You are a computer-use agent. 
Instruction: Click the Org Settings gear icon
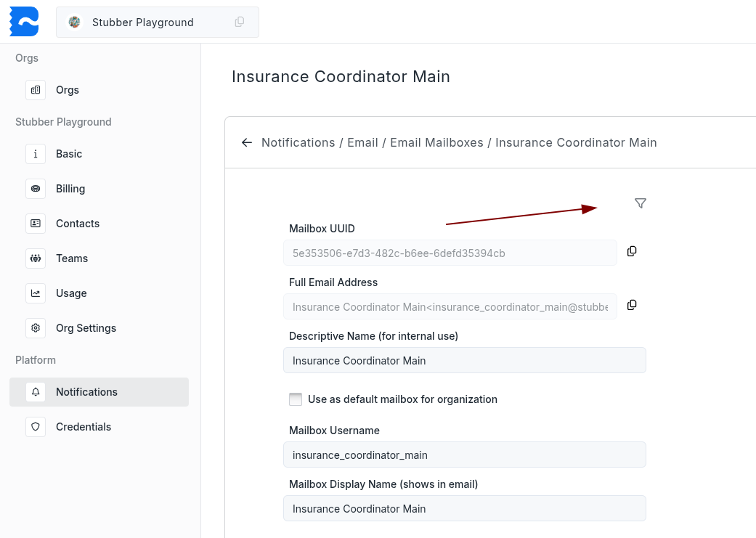pos(36,328)
